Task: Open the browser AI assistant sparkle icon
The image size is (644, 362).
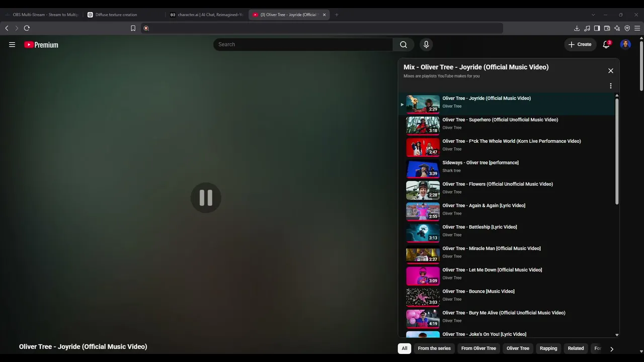Action: coord(617,28)
